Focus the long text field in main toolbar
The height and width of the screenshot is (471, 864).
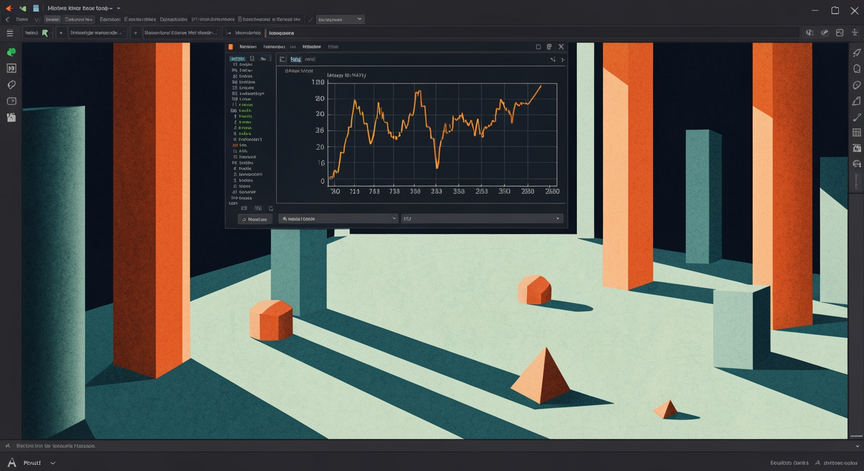tap(532, 33)
